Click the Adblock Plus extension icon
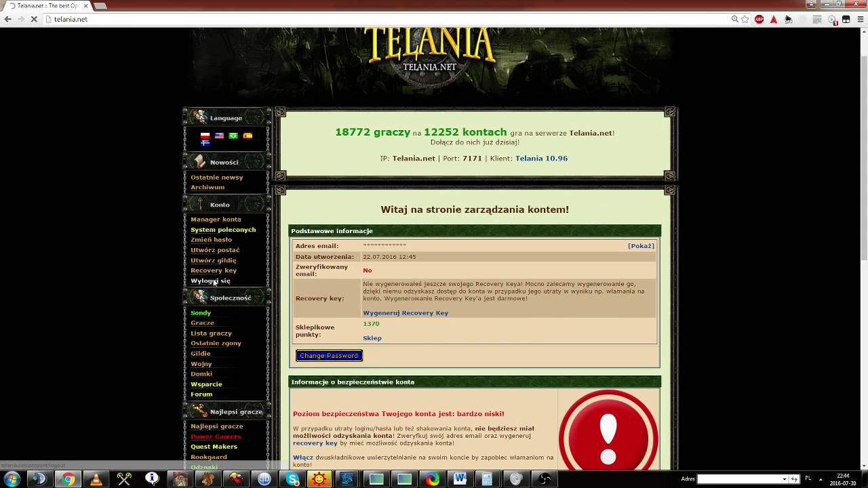The image size is (868, 488). pyautogui.click(x=759, y=19)
